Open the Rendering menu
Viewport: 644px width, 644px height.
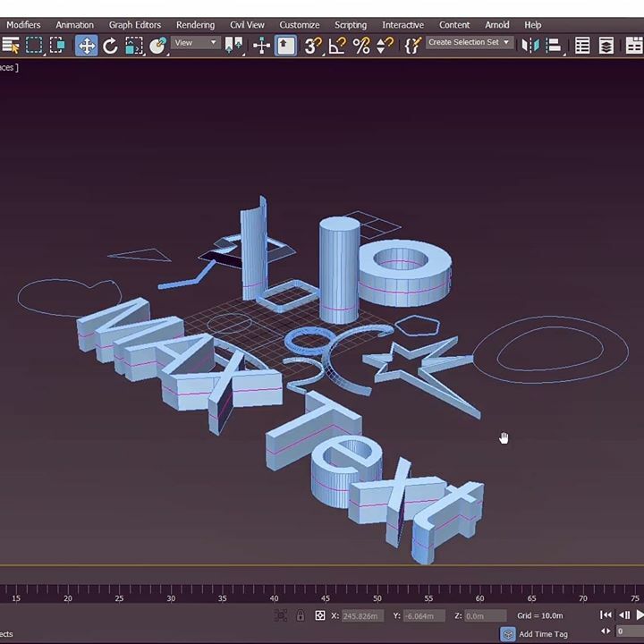click(x=196, y=25)
